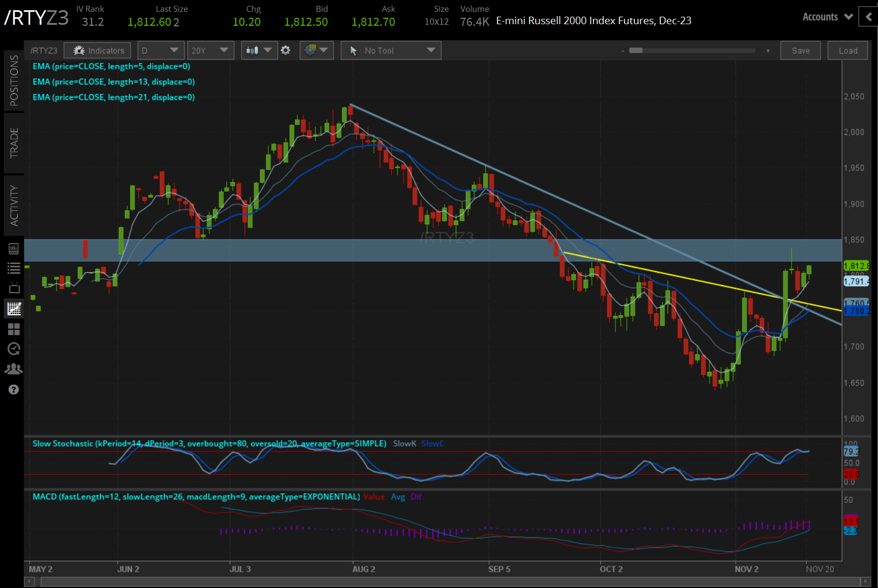Viewport: 878px width, 588px height.
Task: Switch to the Positions side tab
Action: tap(14, 80)
